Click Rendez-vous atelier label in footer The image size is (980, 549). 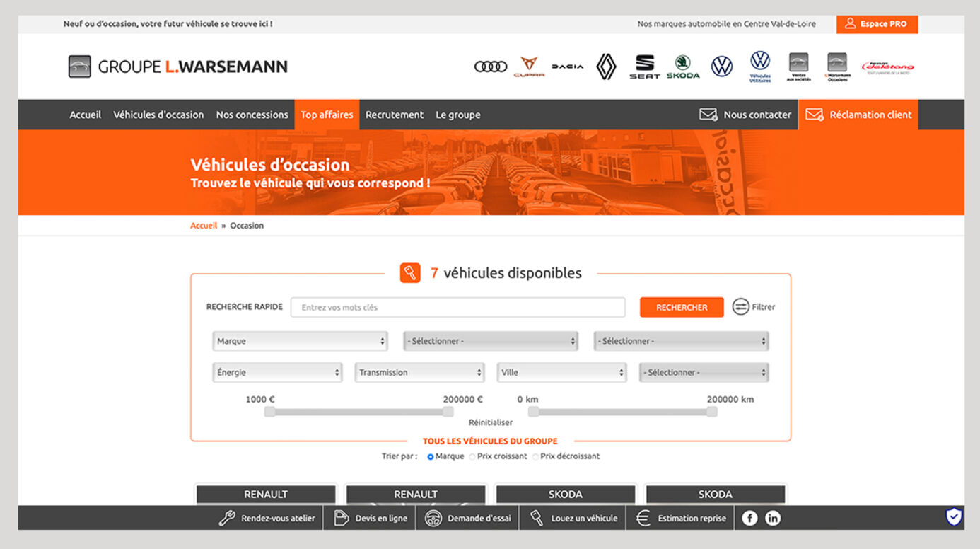click(278, 518)
